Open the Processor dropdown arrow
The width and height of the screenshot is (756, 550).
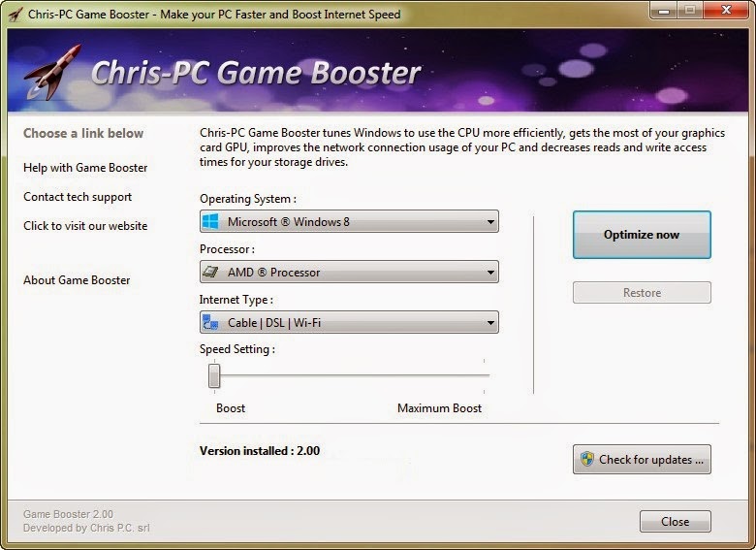click(x=490, y=273)
